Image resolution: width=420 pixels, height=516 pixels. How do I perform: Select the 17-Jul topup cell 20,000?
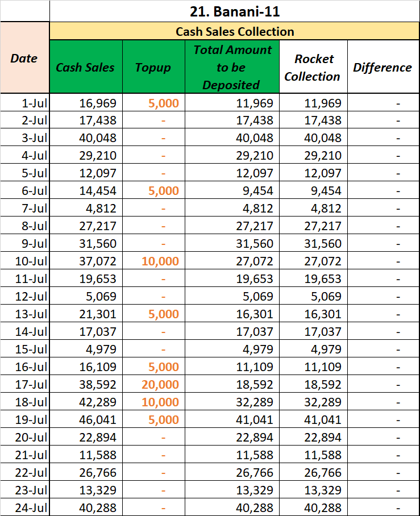tap(153, 384)
